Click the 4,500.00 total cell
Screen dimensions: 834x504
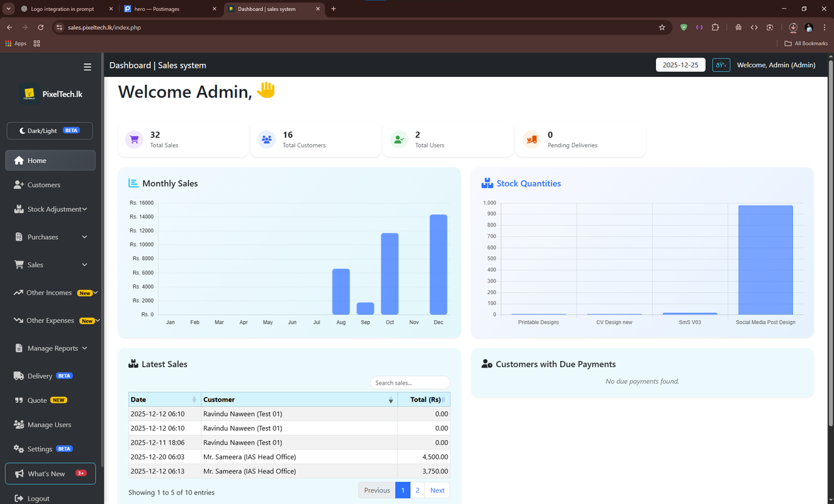pyautogui.click(x=424, y=457)
